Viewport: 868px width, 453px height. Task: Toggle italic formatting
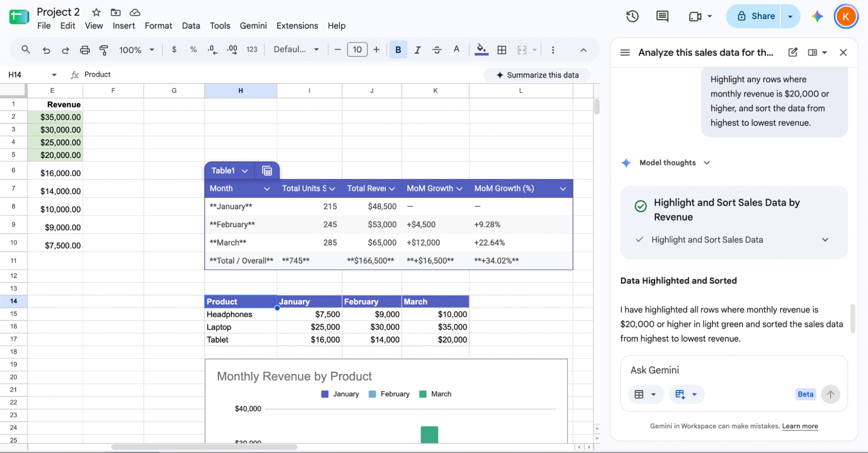click(x=417, y=50)
